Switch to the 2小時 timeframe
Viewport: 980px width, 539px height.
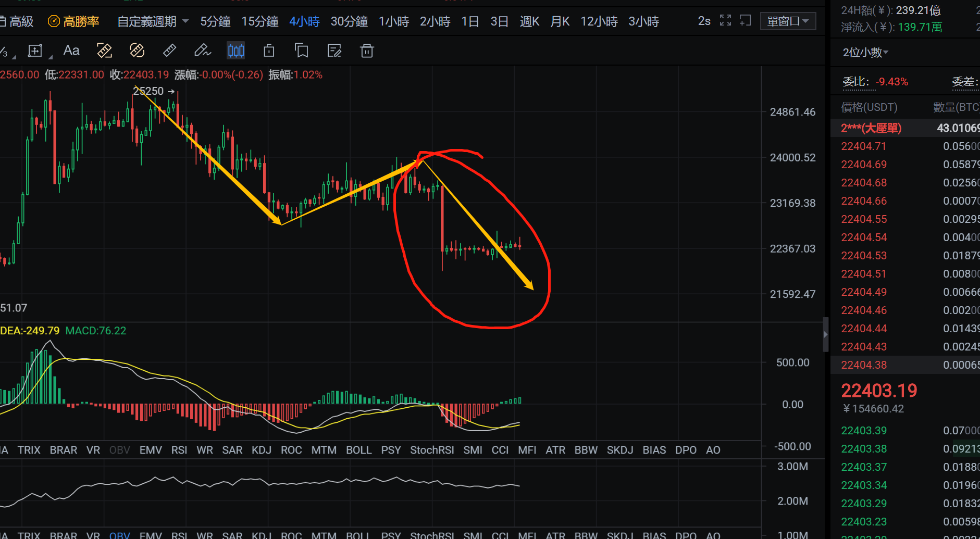[x=435, y=21]
